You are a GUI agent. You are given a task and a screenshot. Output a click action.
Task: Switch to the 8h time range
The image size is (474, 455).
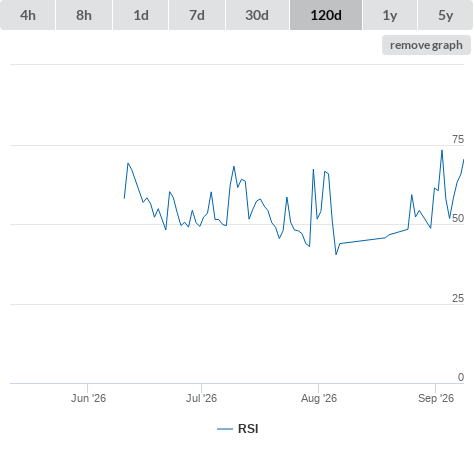point(84,15)
